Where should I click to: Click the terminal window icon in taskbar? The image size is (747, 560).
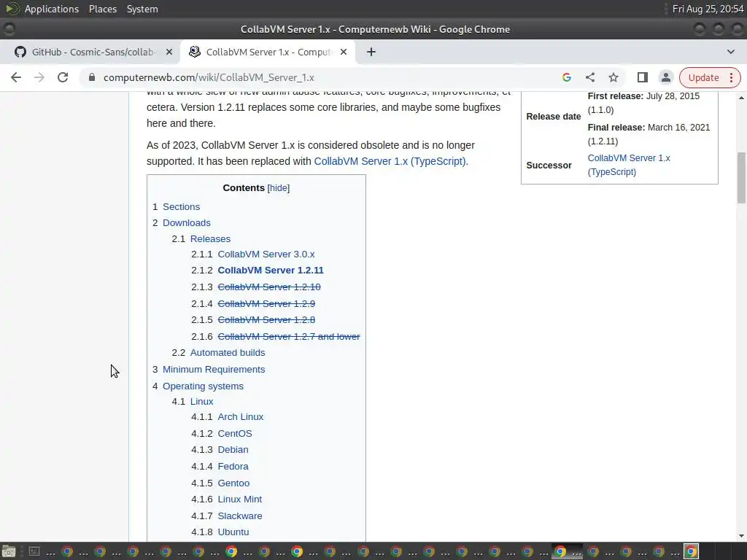[34, 551]
